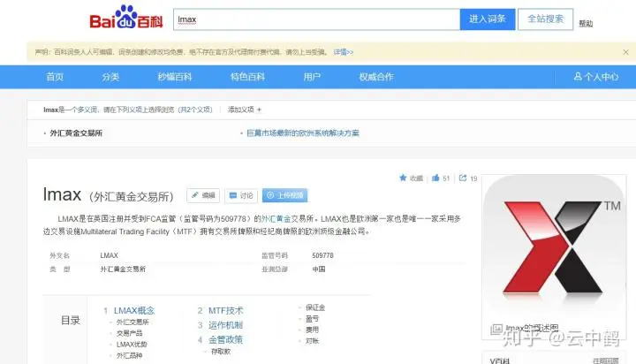
Task: Jump to subsection 存取款
Action: 221,352
